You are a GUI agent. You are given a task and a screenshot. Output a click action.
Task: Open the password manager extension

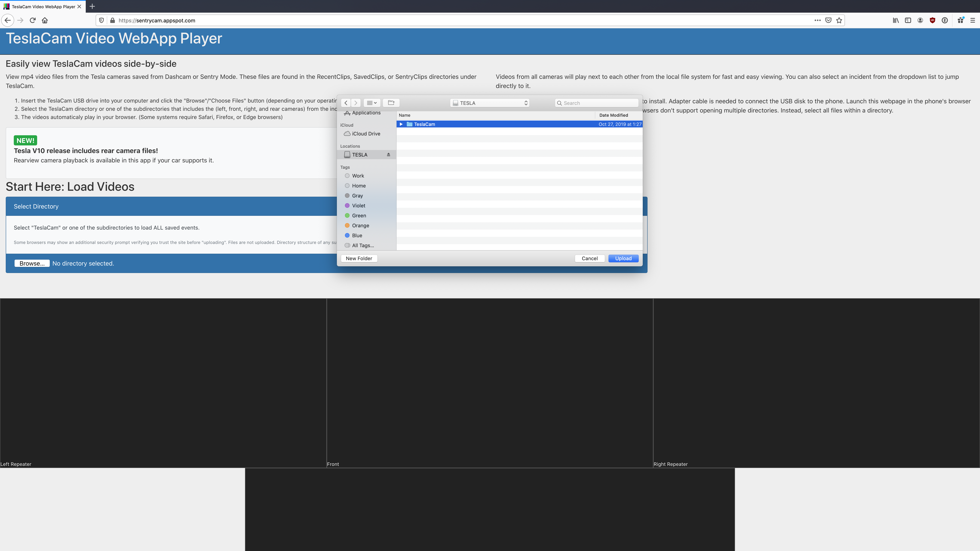coord(945,20)
